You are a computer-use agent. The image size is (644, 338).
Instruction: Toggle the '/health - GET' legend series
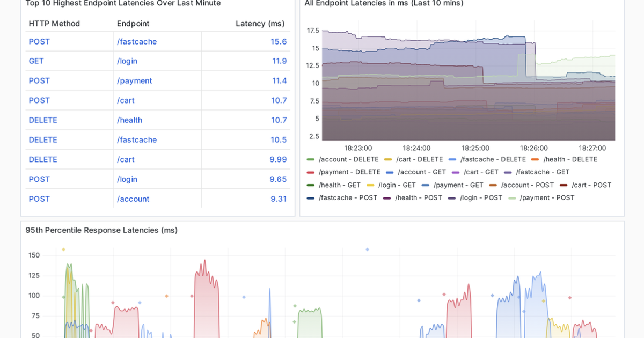coord(340,185)
